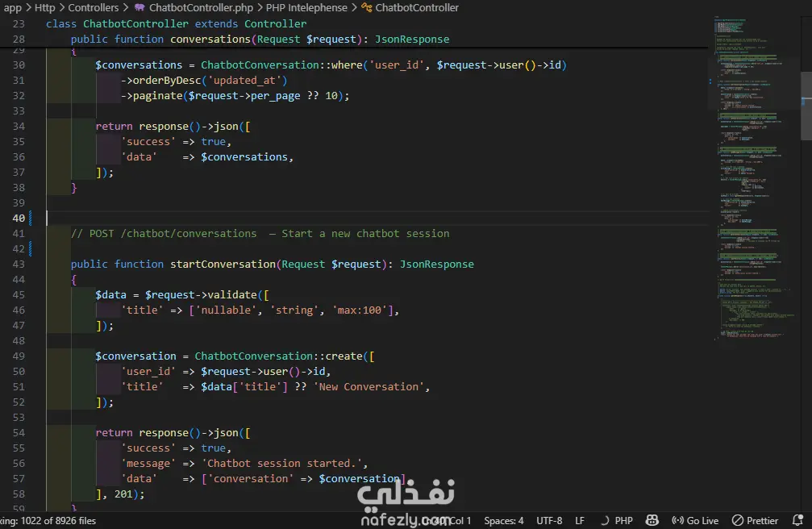Click the vertical scrollbar thumb
This screenshot has height=529, width=812.
point(806,106)
